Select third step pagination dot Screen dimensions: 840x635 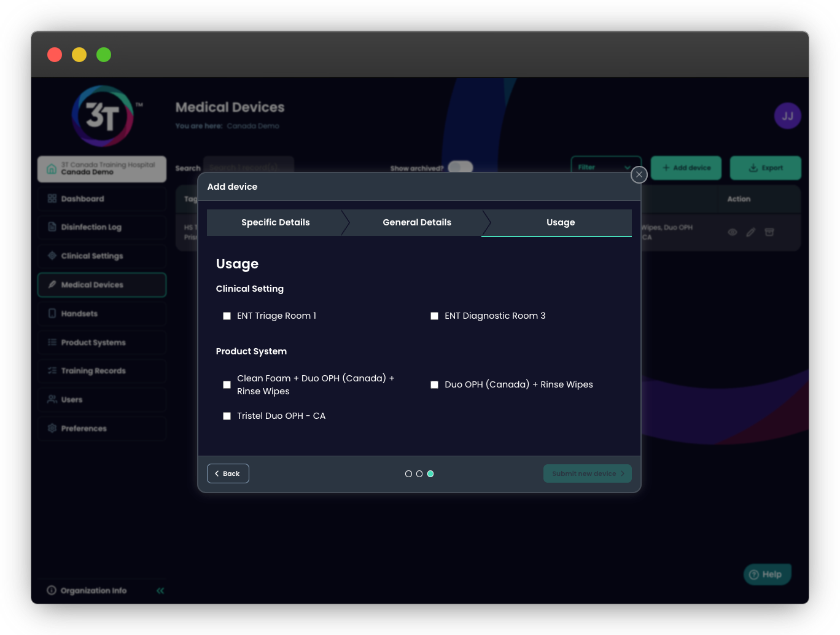tap(430, 473)
